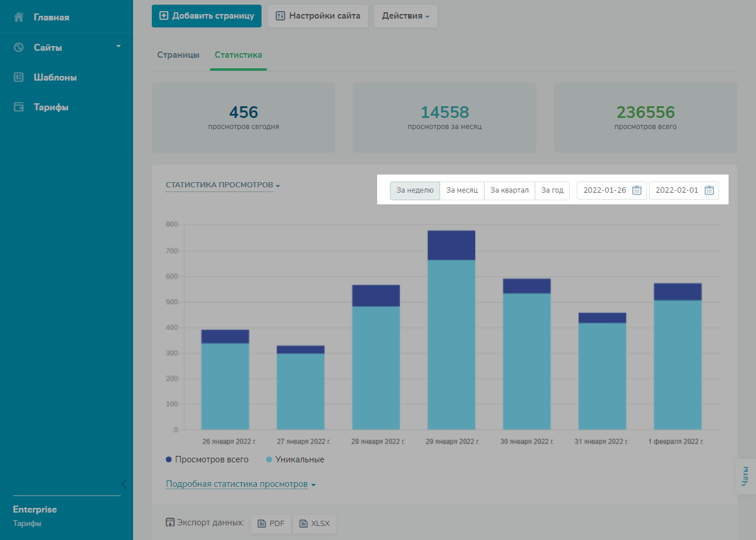
Task: Expand the СТАТИСТИКА ПРОСМОТРОВ dropdown
Action: tap(222, 185)
